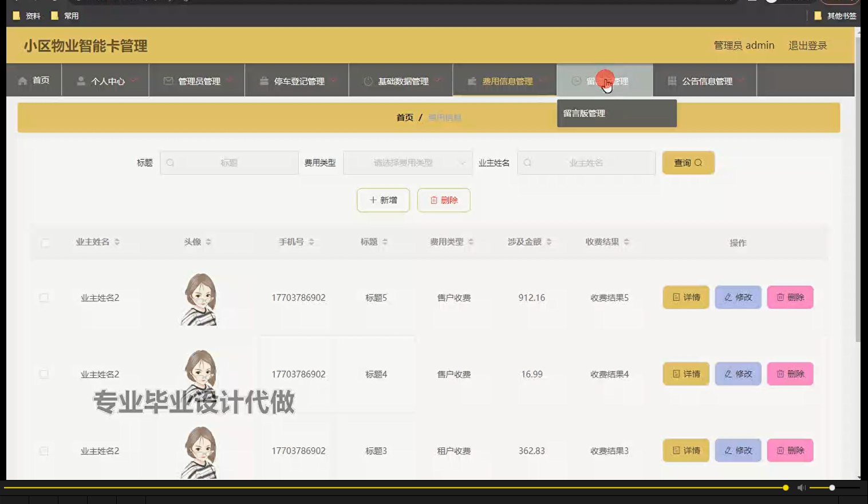Click the 退出登录 logout link

point(807,45)
